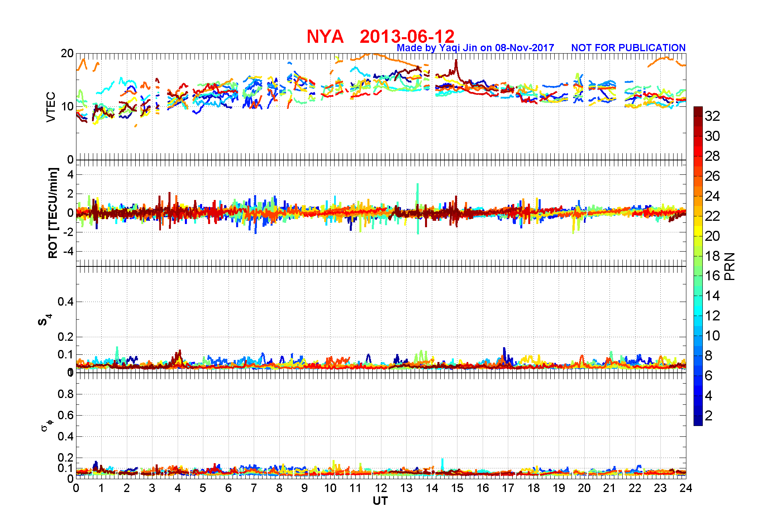Click the plot title NYA 2013-06-12
The image size is (762, 532).
pos(381,36)
